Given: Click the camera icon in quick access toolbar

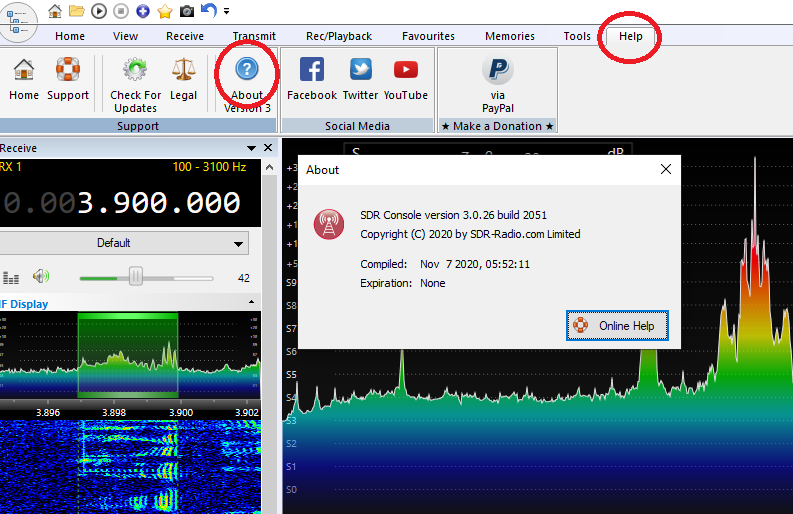Looking at the screenshot, I should (x=187, y=11).
